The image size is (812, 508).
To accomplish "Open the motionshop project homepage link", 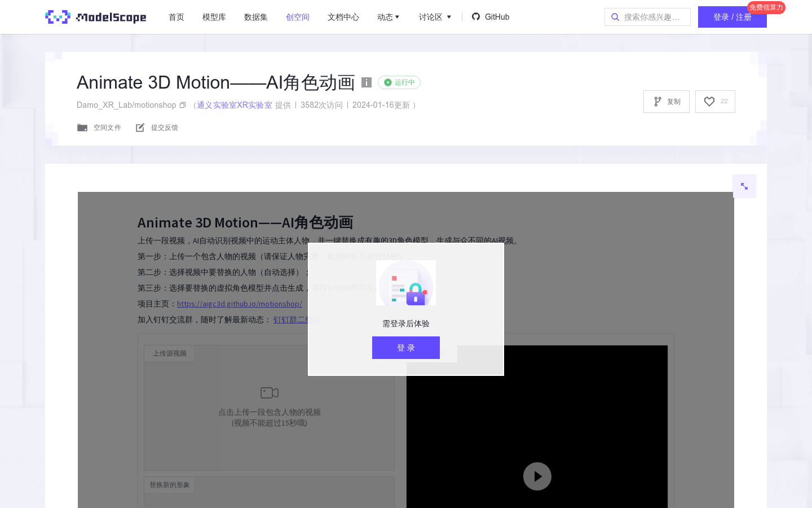I will (x=240, y=304).
